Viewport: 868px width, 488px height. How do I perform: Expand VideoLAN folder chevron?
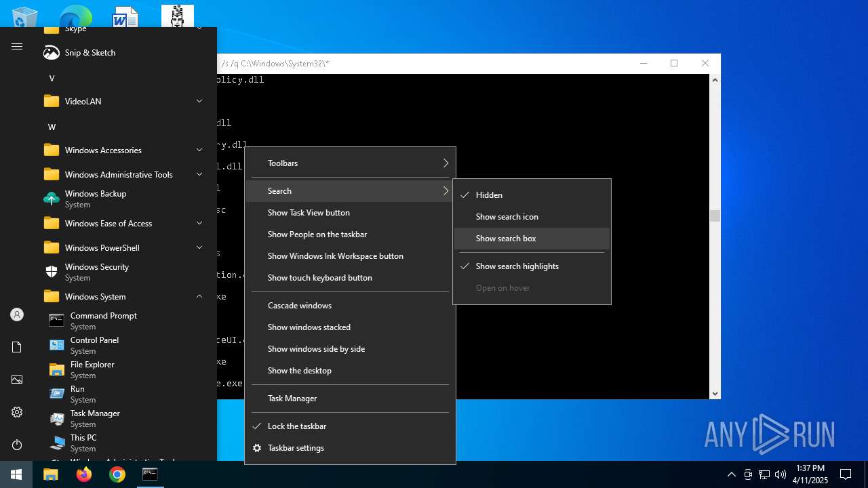[x=199, y=102]
